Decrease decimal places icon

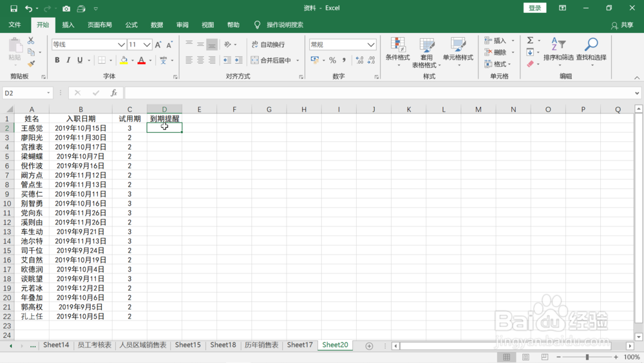(372, 61)
